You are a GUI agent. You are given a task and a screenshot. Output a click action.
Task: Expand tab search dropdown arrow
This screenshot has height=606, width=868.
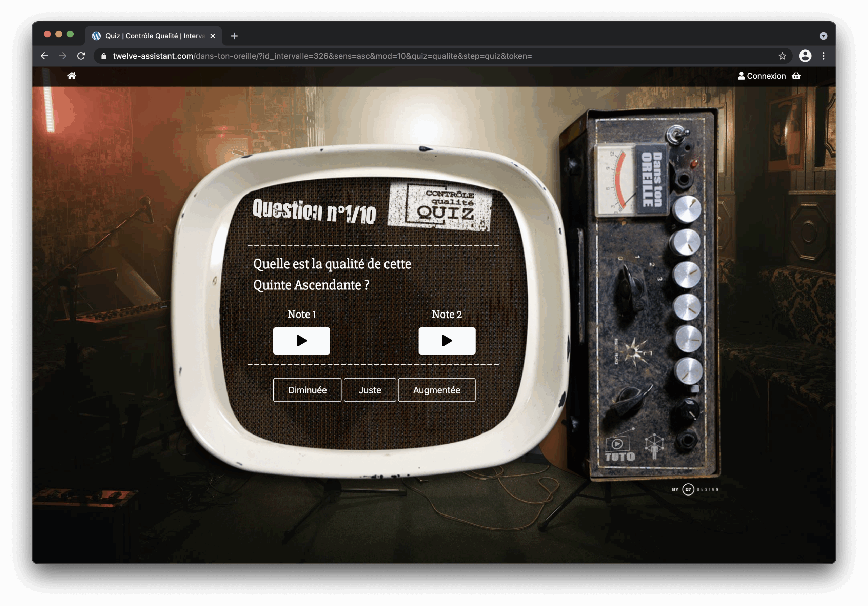tap(823, 36)
